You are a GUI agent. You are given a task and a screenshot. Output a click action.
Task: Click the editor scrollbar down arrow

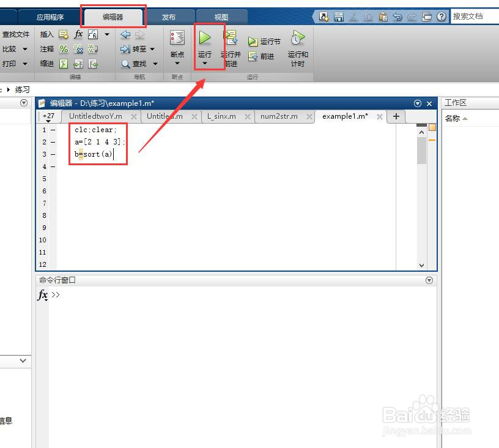pos(422,265)
